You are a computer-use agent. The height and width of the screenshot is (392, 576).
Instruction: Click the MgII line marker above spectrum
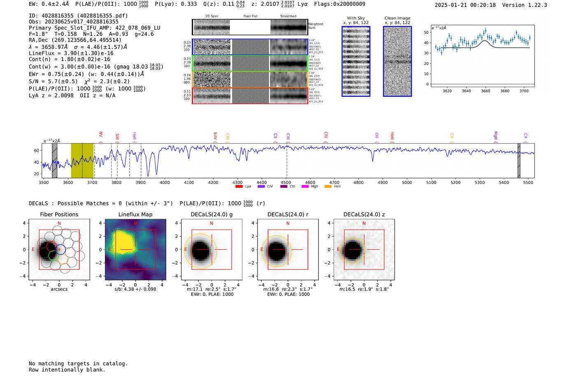[496, 136]
